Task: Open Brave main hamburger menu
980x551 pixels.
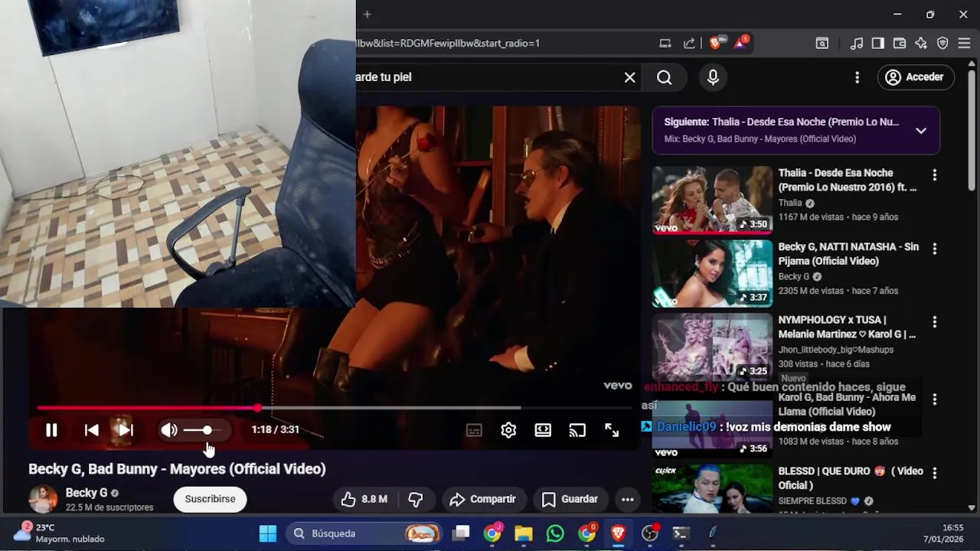Action: tap(964, 44)
